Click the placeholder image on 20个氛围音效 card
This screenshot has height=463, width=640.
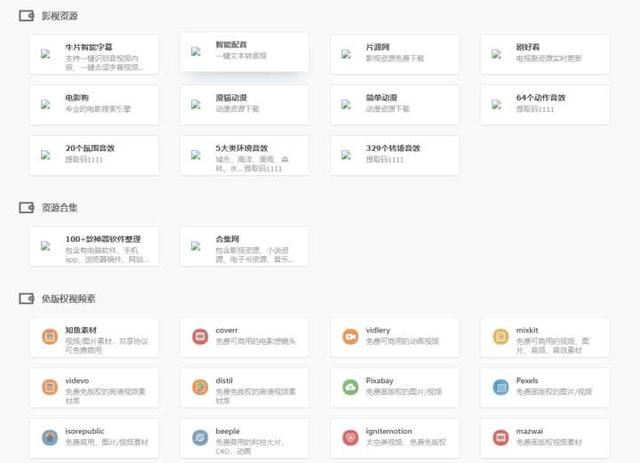coord(45,155)
